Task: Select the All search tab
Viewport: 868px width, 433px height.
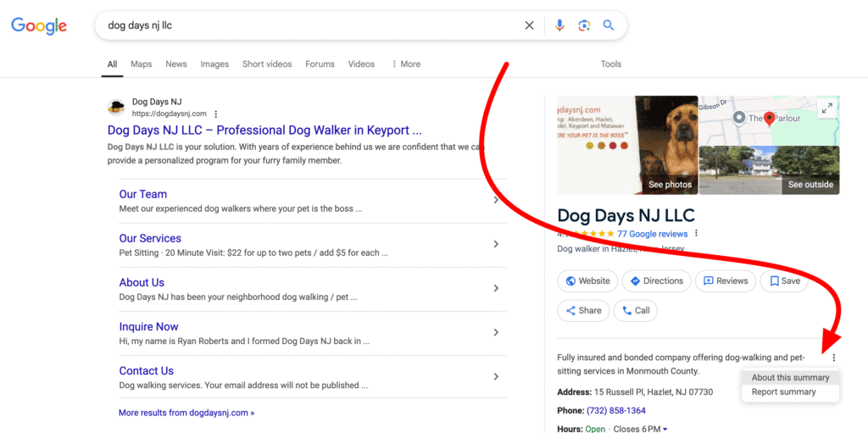Action: (113, 64)
